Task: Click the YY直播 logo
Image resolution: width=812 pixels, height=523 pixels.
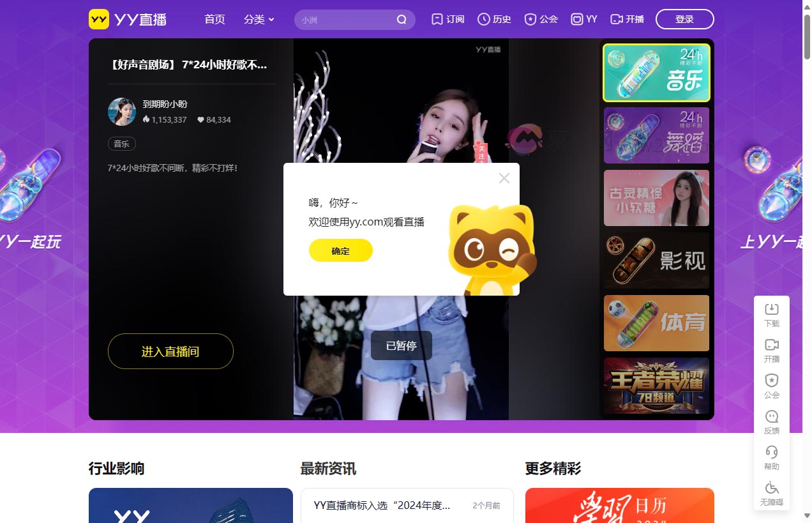Action: click(x=128, y=19)
